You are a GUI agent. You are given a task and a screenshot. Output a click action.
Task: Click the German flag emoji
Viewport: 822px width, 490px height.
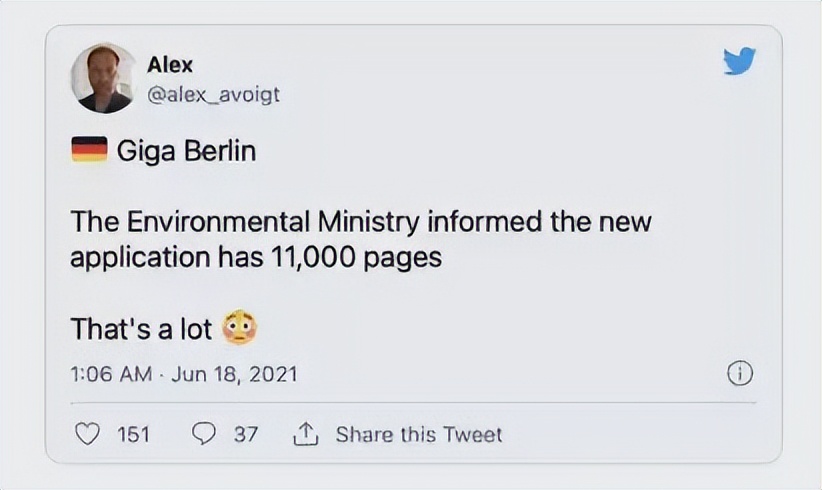(x=89, y=151)
